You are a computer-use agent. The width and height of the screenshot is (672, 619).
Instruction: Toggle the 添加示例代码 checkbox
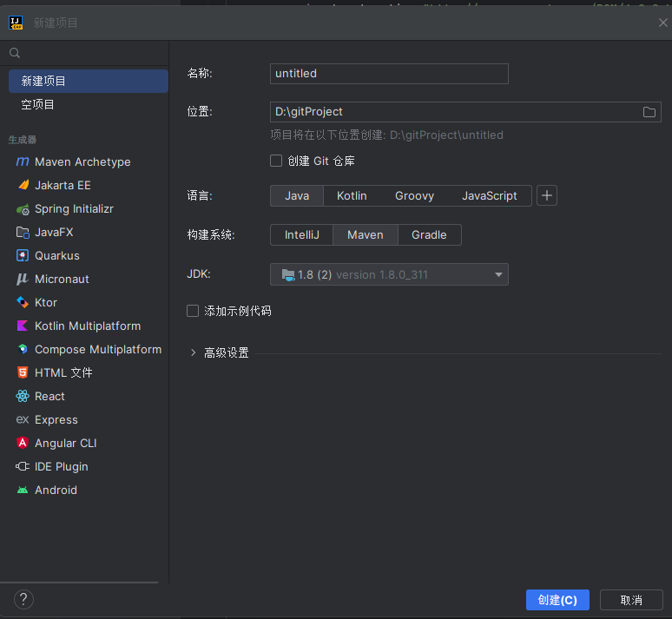pyautogui.click(x=193, y=311)
